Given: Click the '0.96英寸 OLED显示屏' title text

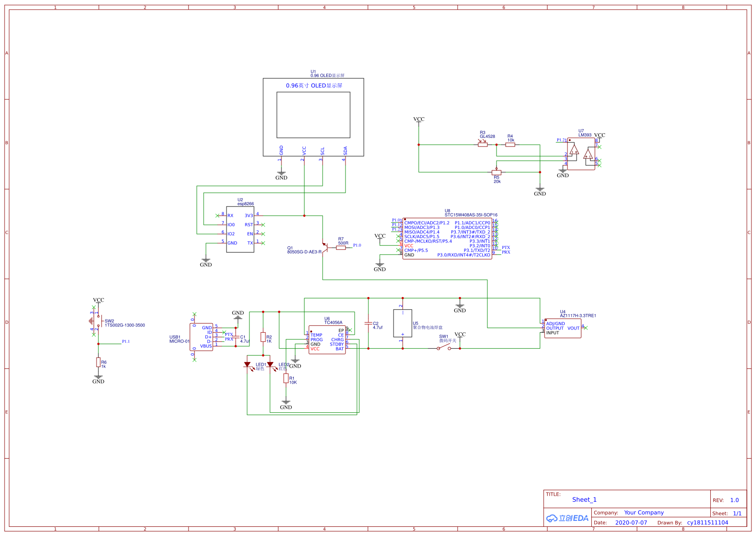Looking at the screenshot, I should click(314, 86).
